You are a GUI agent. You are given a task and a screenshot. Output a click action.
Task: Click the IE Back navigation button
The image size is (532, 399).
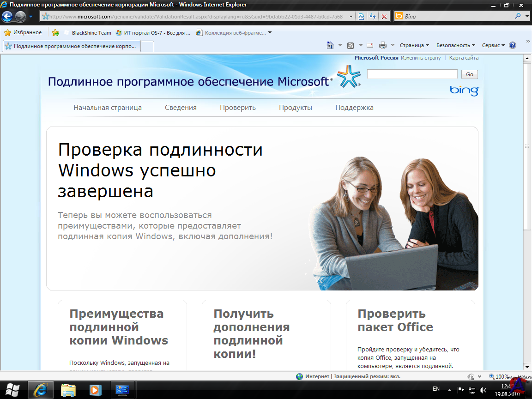(7, 17)
